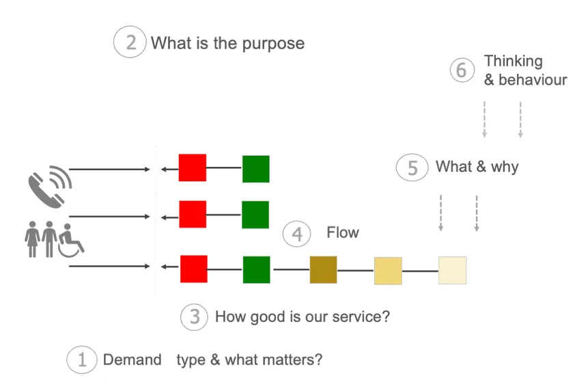Select the dark gold square in flow

click(323, 269)
